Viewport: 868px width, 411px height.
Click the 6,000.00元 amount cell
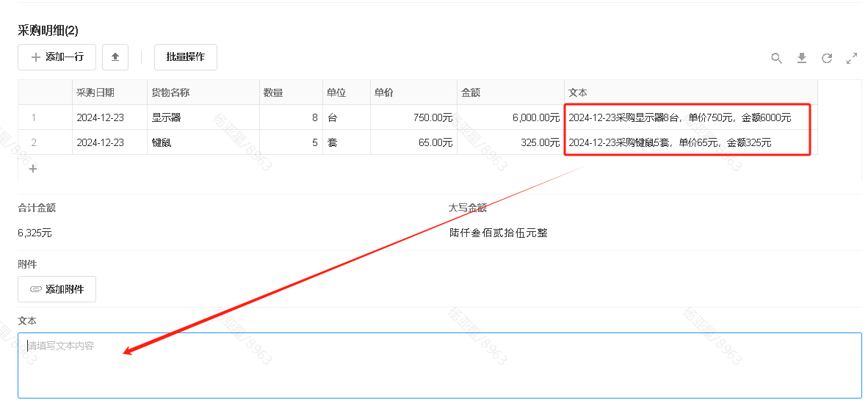coord(510,117)
